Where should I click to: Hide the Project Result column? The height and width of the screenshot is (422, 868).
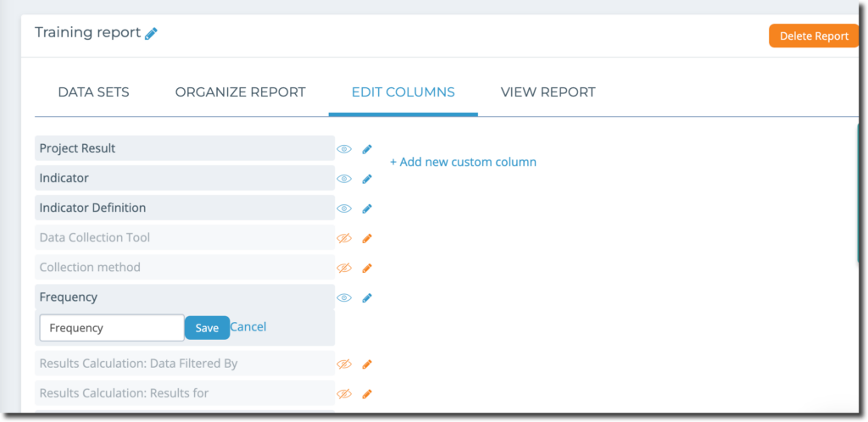point(344,149)
